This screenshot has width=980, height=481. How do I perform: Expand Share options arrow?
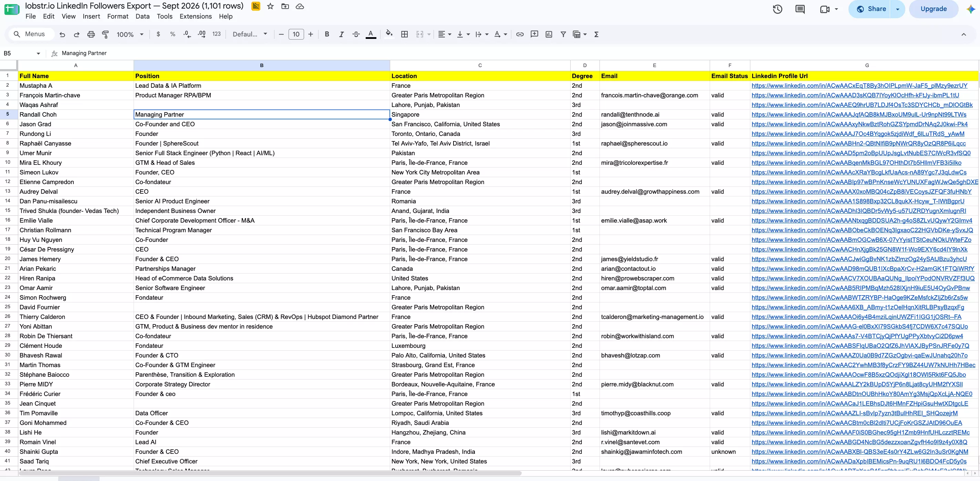(898, 9)
